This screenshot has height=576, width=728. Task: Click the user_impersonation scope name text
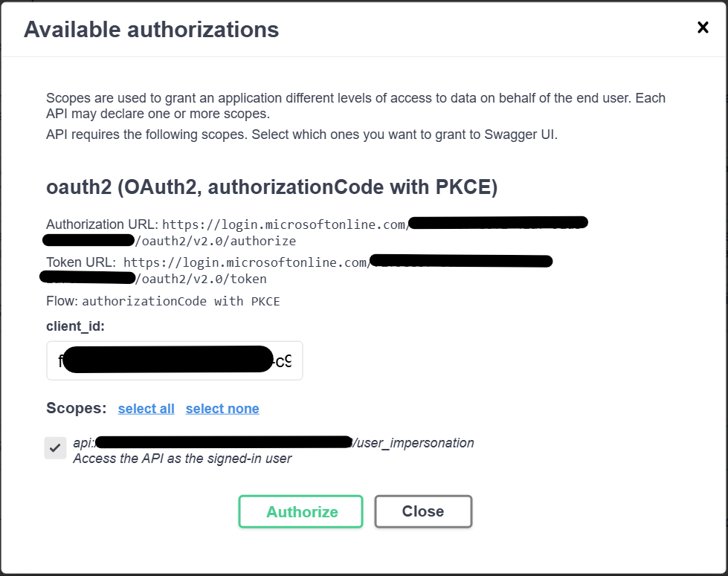coord(413,443)
